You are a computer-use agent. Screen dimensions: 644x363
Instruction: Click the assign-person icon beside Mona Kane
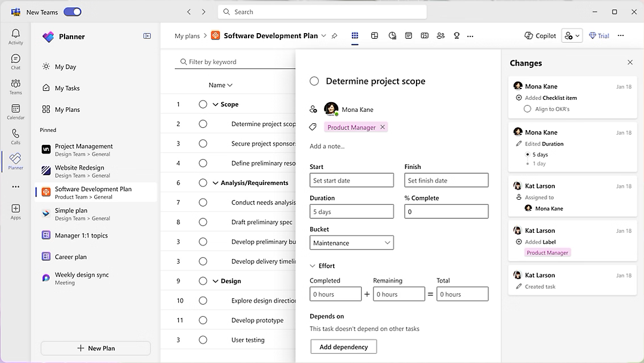coord(313,109)
